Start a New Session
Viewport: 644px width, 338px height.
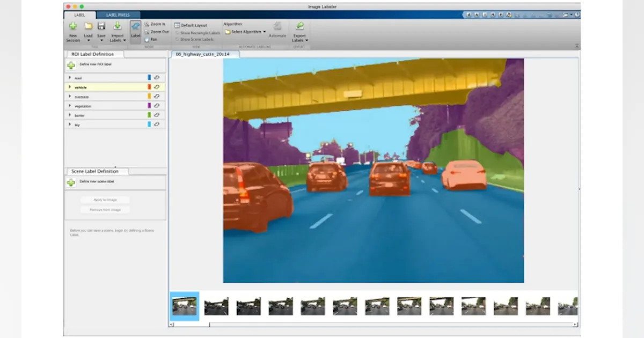tap(73, 32)
